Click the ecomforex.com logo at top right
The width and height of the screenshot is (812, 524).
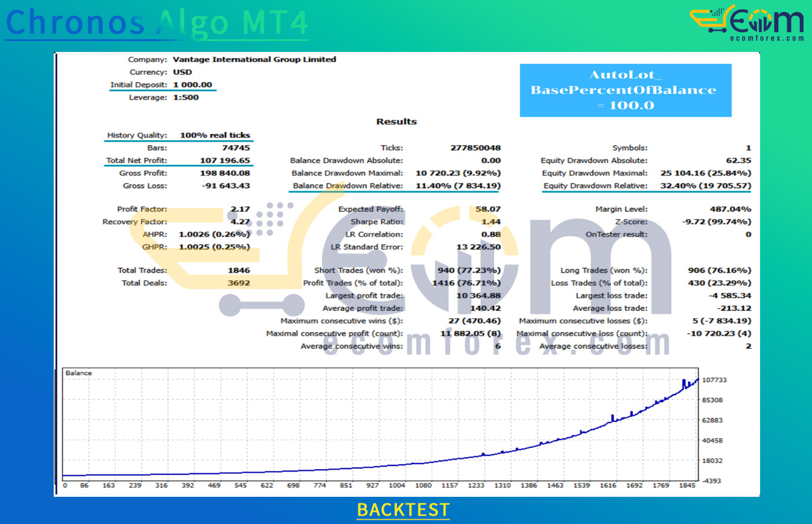pyautogui.click(x=747, y=24)
